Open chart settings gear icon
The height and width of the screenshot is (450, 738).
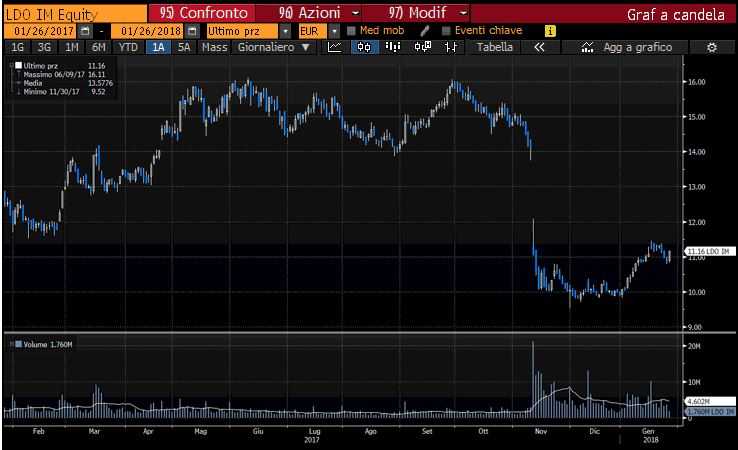click(712, 47)
